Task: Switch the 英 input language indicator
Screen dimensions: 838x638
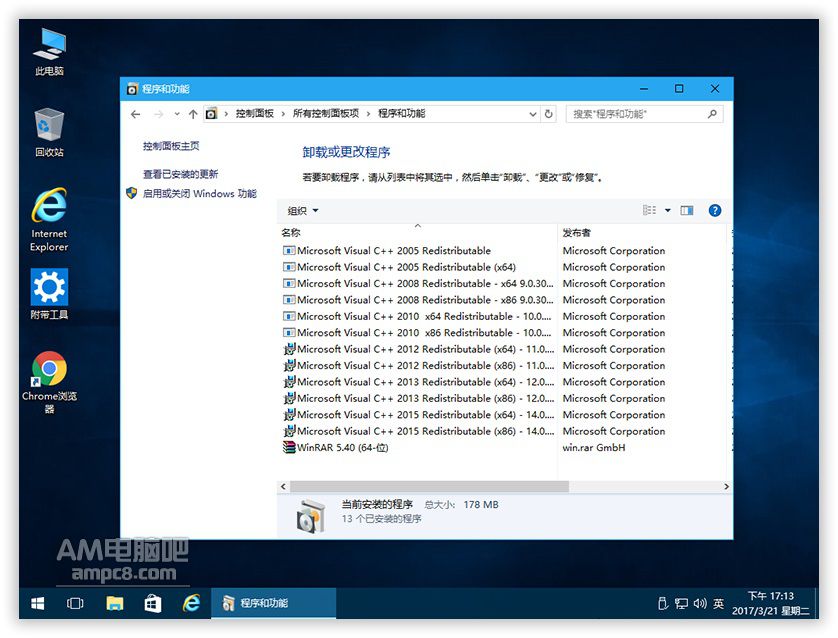Action: 719,604
